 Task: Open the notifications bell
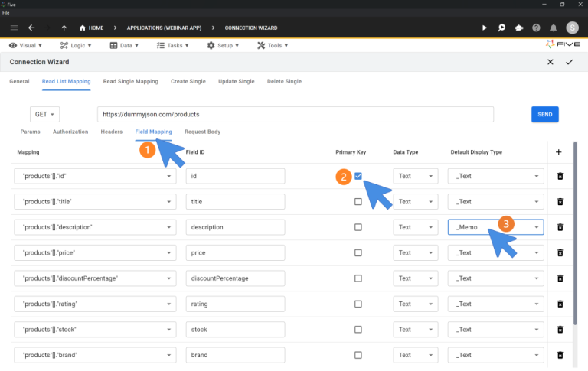(554, 28)
